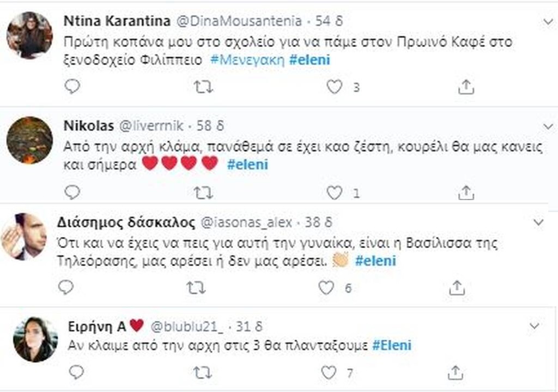Like the tweet by Διάσημος δάσκαλος

[326, 287]
